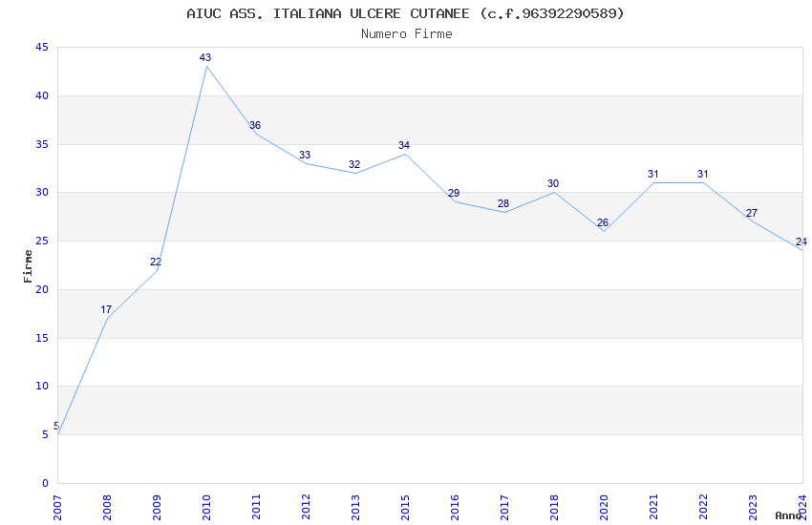Click the 10 tick label on y-axis
This screenshot has width=812, height=525.
[42, 386]
